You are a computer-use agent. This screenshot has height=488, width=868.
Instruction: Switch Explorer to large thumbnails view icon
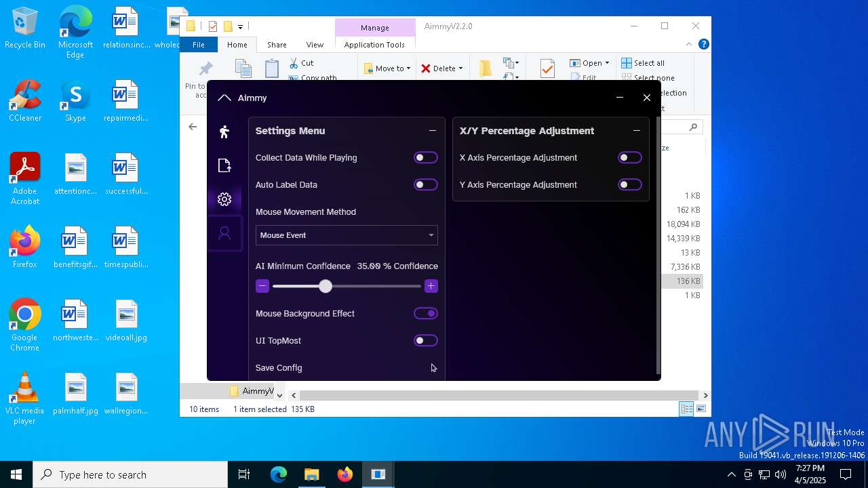[x=701, y=409]
